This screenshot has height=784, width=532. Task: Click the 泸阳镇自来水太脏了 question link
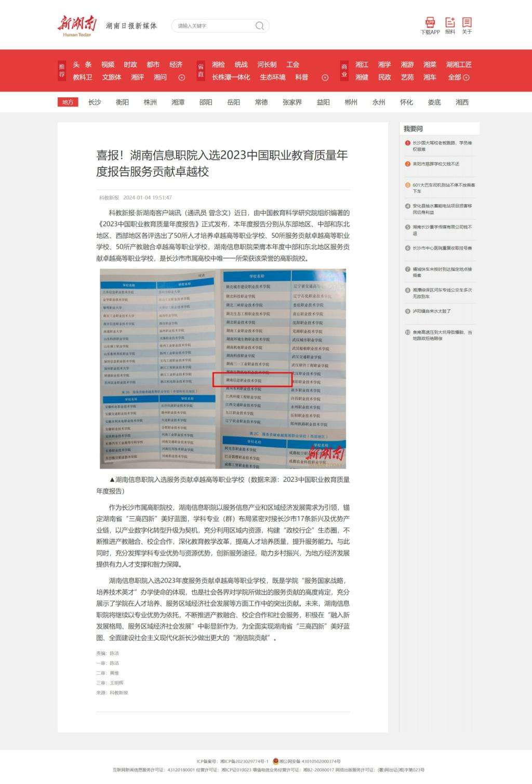[432, 311]
